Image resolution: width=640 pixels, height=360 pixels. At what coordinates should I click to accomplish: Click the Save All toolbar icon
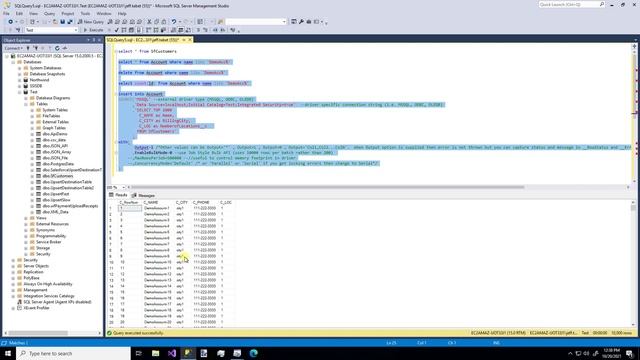tap(70, 22)
